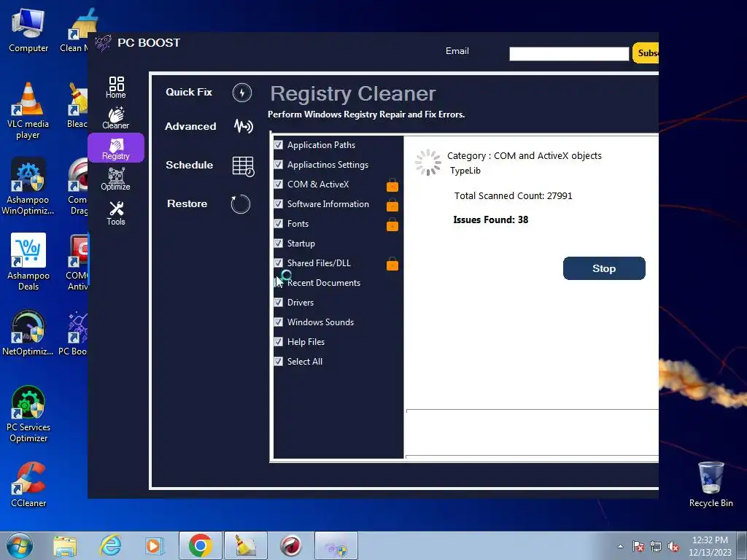Open Ashampoo WinOptimizer desktop shortcut
The image size is (747, 560).
(x=28, y=187)
